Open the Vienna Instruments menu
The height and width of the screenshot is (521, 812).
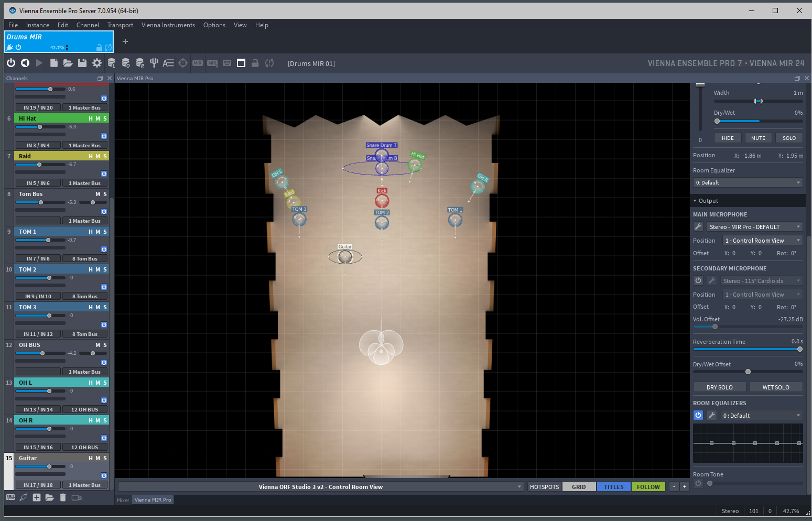168,25
